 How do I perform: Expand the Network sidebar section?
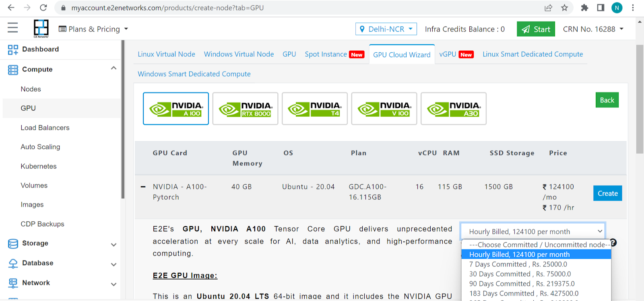click(x=114, y=284)
